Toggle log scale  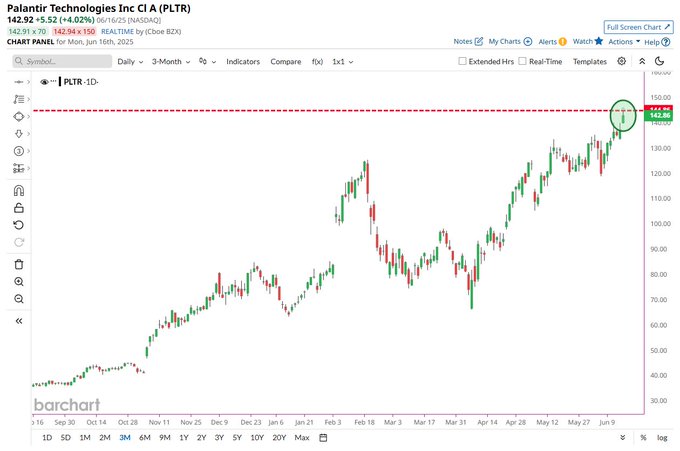[x=662, y=438]
